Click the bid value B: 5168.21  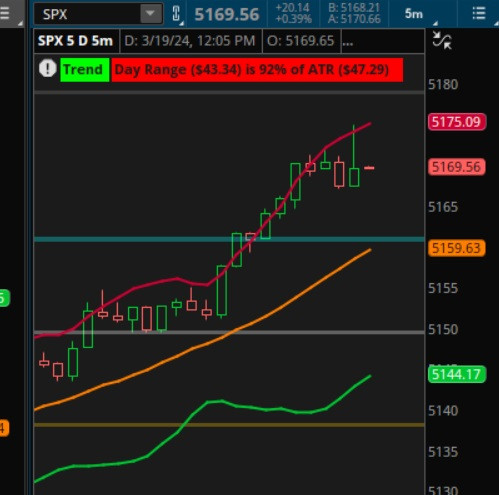pyautogui.click(x=354, y=8)
